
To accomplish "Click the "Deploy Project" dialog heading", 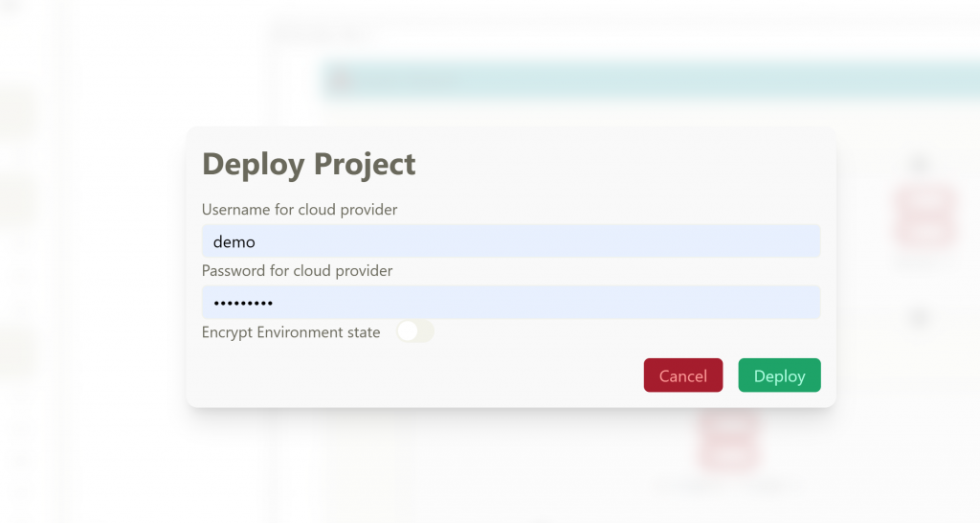I will point(309,164).
